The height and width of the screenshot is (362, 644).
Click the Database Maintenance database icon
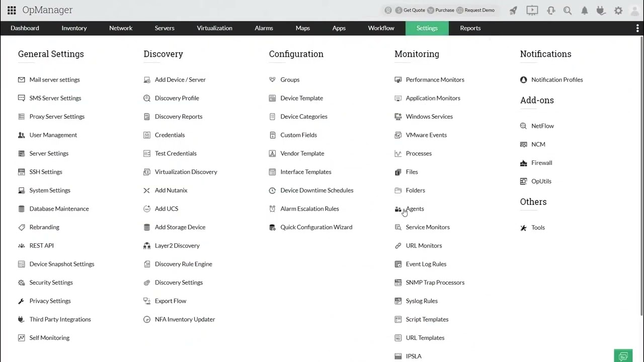(x=21, y=209)
